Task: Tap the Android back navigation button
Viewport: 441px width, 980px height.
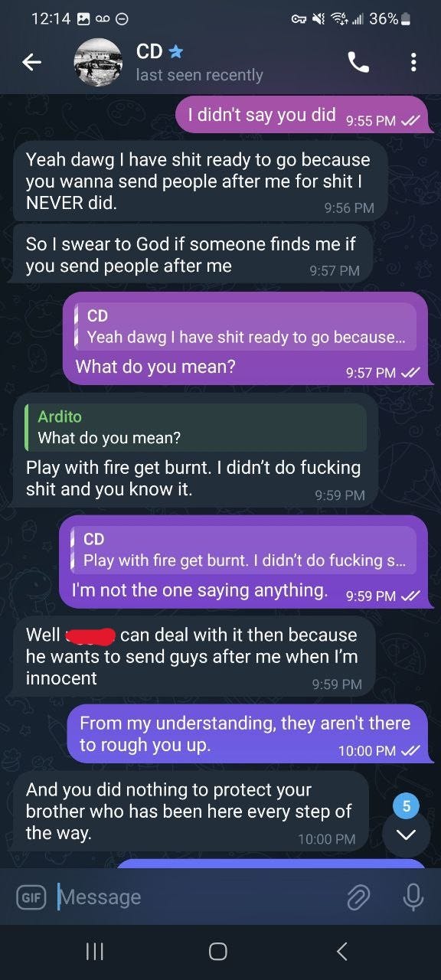Action: (342, 951)
